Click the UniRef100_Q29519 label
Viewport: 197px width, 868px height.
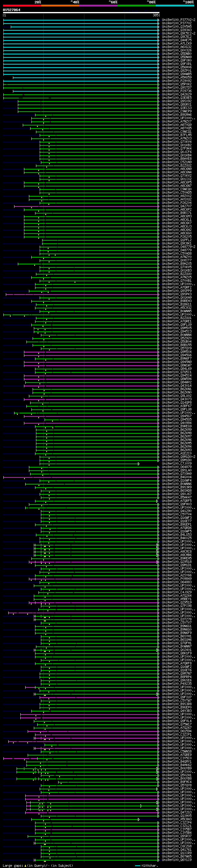(x=177, y=603)
